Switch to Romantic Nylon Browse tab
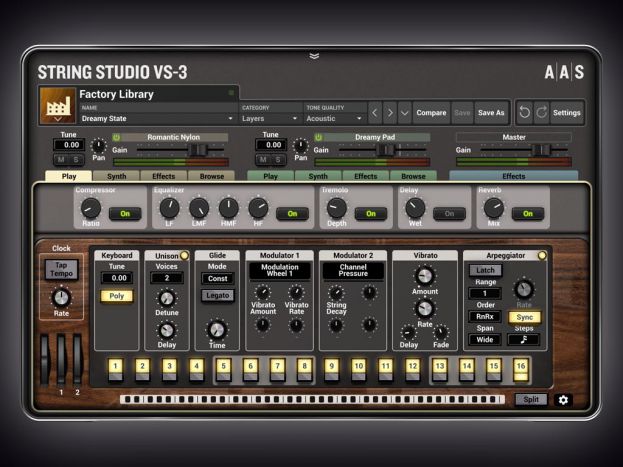 point(211,176)
